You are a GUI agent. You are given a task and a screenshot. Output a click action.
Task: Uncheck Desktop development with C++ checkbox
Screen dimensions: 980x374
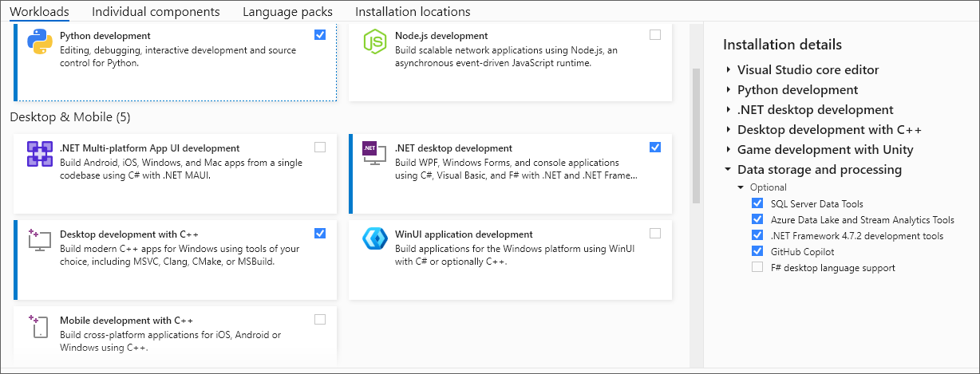(x=320, y=234)
